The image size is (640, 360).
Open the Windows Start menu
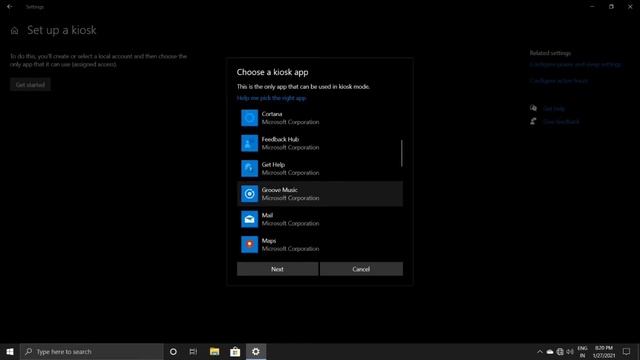[10, 351]
